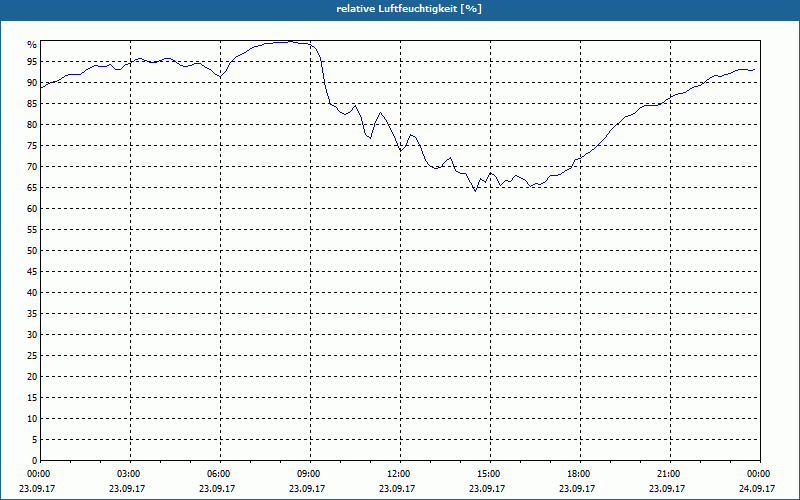This screenshot has width=800, height=500.
Task: Click the x-axis time label "21:00"
Action: [670, 474]
